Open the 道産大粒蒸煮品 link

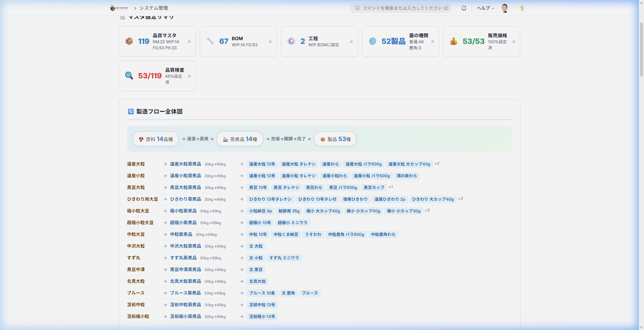[185, 164]
